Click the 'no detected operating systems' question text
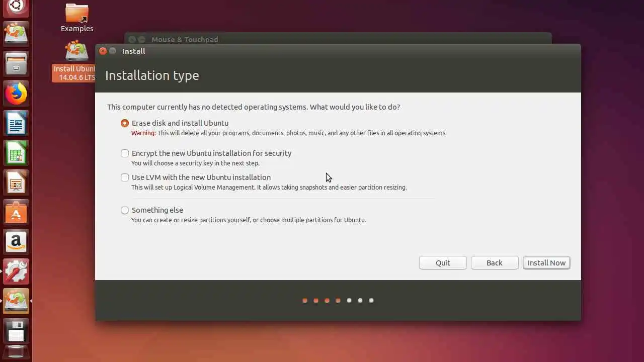 click(254, 107)
